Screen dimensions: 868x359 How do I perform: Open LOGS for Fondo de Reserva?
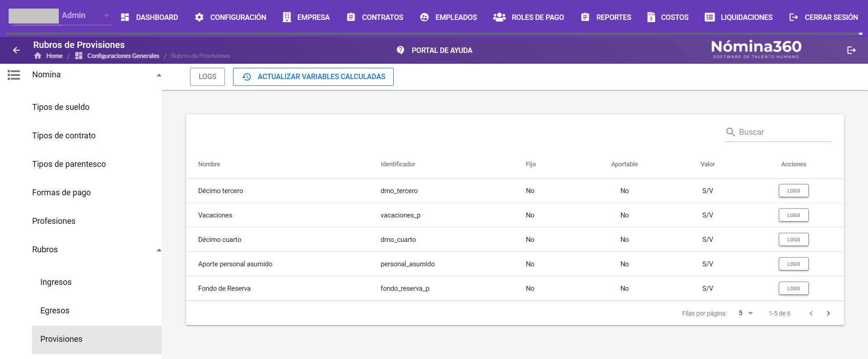(793, 288)
